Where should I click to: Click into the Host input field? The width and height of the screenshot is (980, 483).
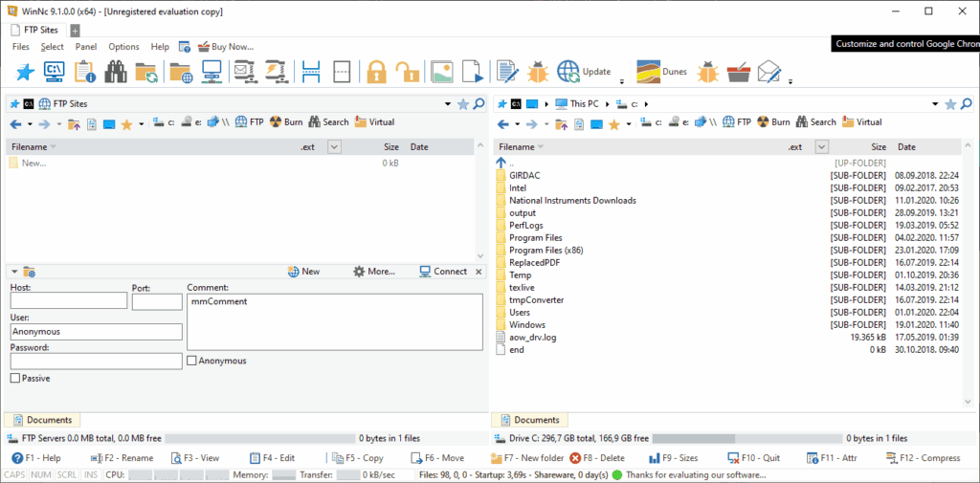(x=69, y=300)
